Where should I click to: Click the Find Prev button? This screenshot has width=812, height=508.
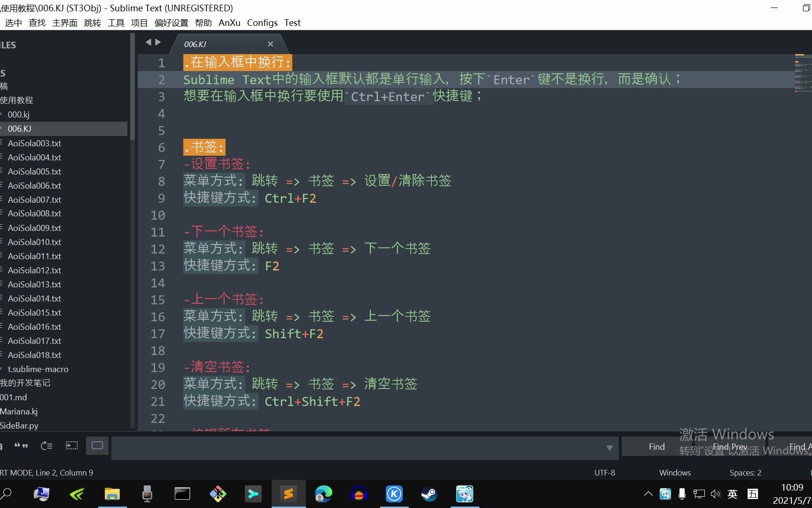pos(730,446)
